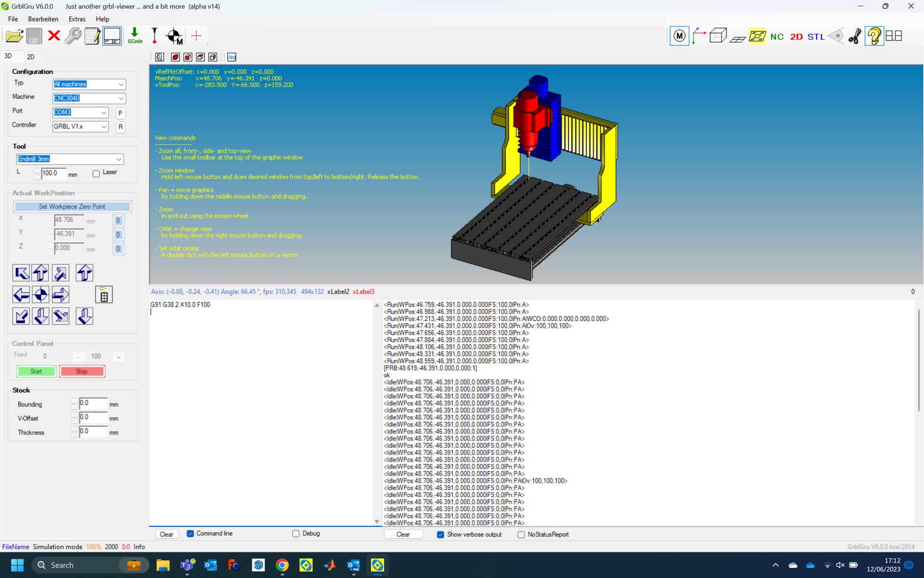
Task: Click the coordinate axes display icon
Action: (x=699, y=36)
